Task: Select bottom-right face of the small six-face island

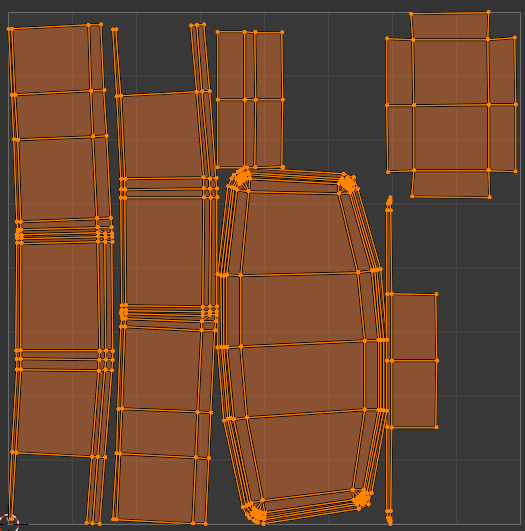Action: pyautogui.click(x=269, y=133)
